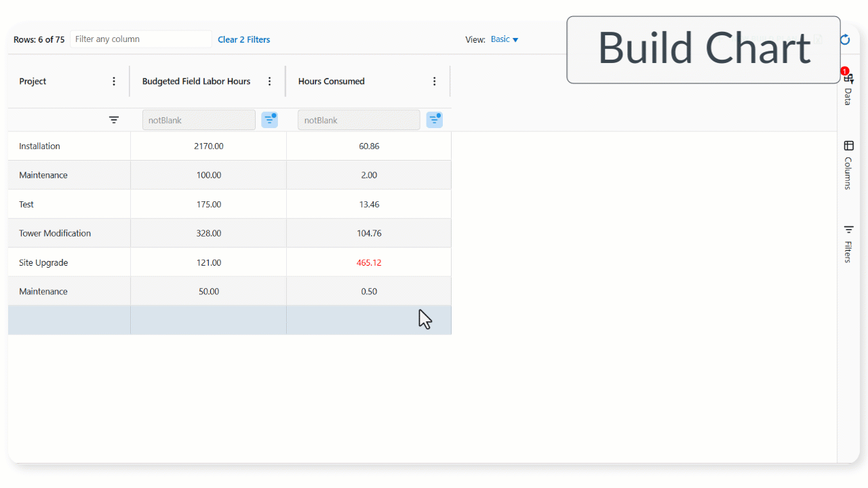Sort by Hours Consumed header
This screenshot has height=488, width=868.
(x=332, y=81)
